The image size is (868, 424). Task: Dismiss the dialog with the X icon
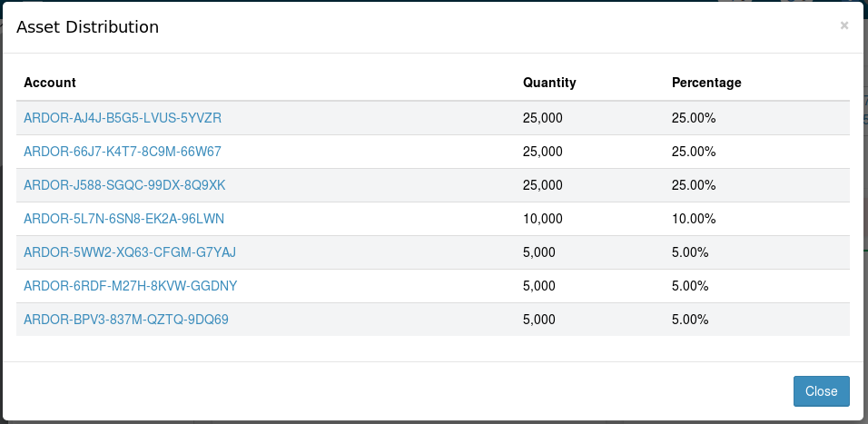(843, 25)
